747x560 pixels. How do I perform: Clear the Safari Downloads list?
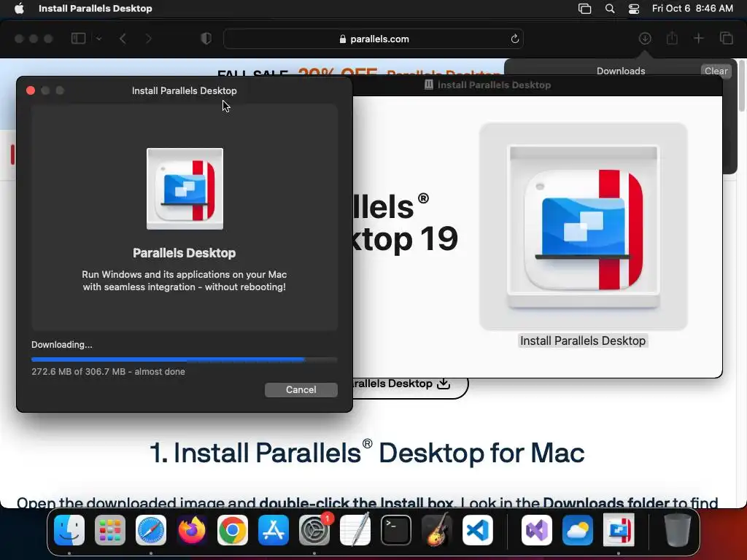pos(716,71)
